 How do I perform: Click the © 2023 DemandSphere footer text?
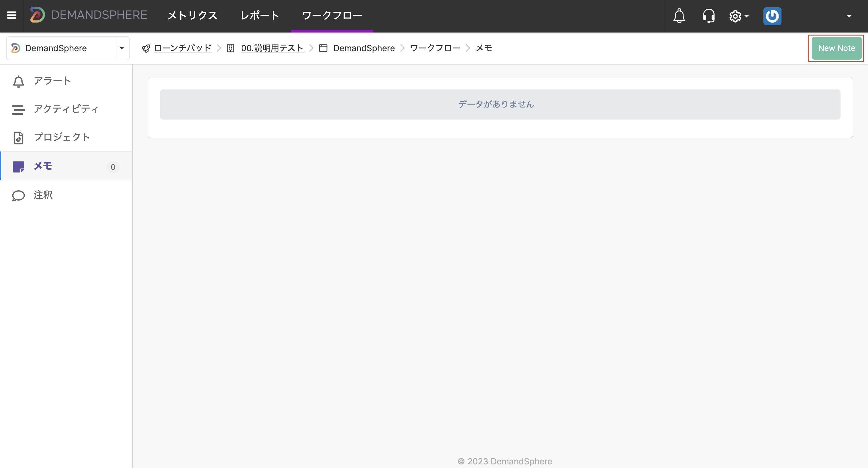[x=505, y=461]
